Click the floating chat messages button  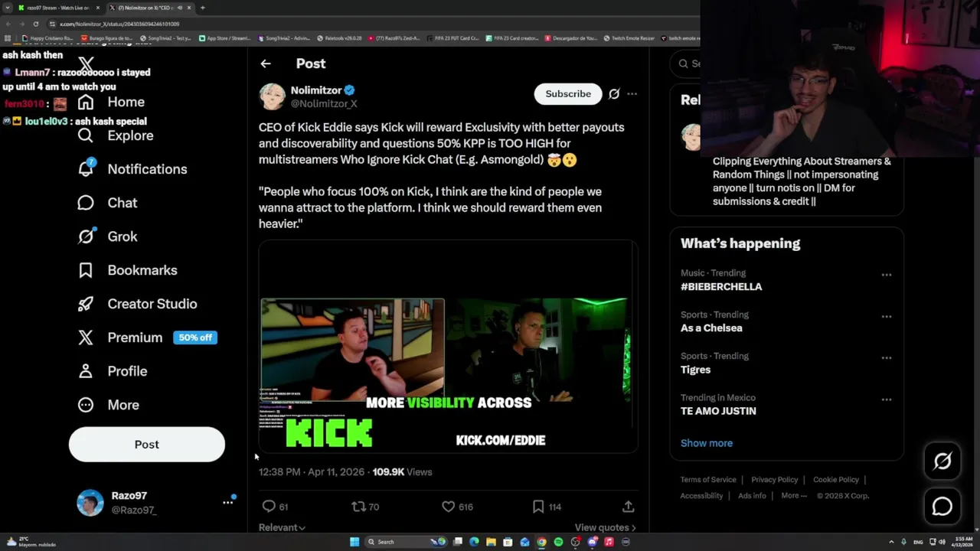coord(942,506)
